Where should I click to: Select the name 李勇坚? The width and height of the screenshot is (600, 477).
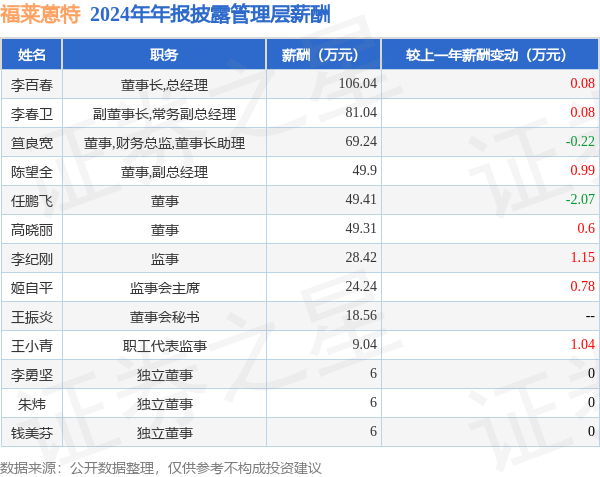(32, 375)
